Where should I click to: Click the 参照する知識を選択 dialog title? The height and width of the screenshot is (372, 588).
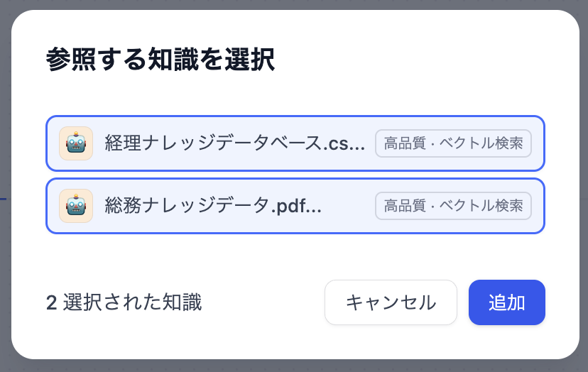click(160, 59)
